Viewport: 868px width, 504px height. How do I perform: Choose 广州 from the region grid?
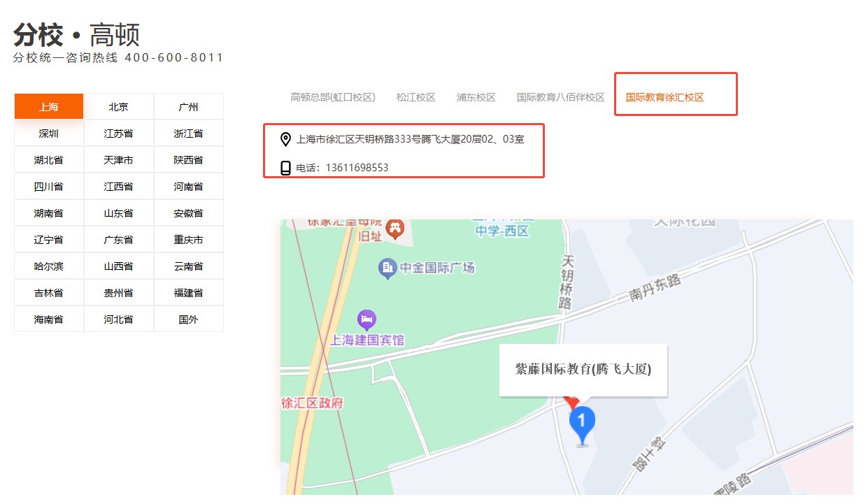(188, 107)
